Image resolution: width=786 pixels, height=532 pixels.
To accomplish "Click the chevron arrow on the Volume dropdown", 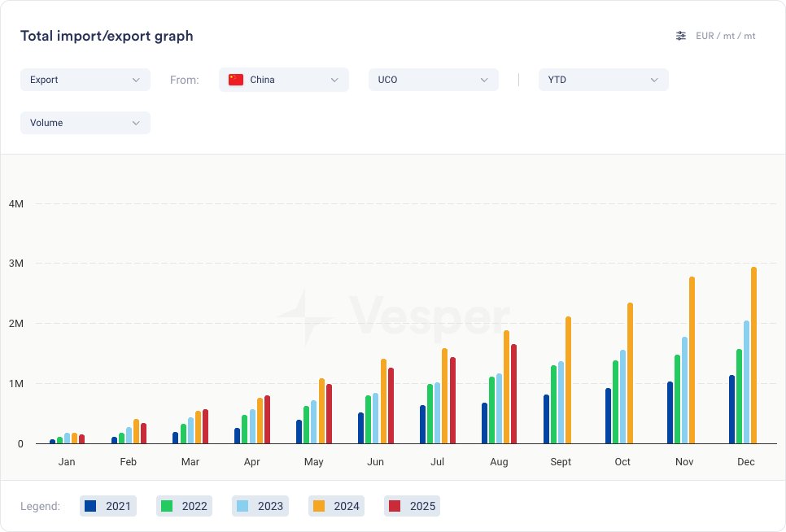I will click(136, 123).
